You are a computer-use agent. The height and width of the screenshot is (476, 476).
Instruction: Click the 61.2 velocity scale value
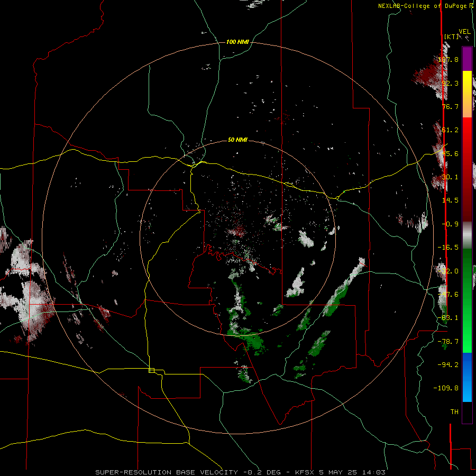click(x=450, y=130)
